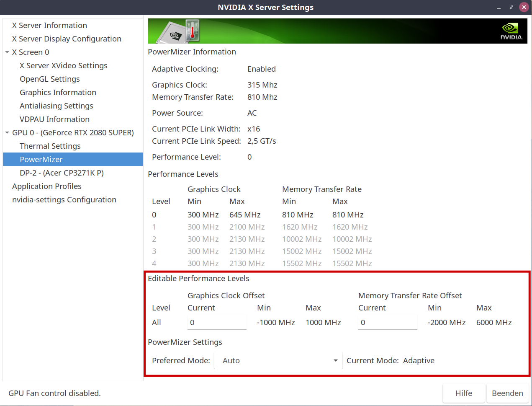
Task: Click the -1000 MHz min graphics offset
Action: (276, 323)
